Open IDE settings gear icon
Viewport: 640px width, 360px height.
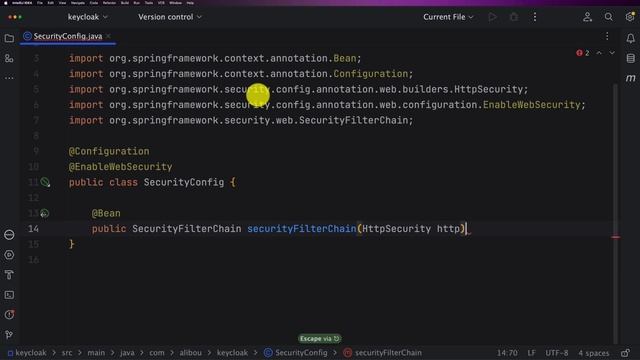tap(630, 17)
